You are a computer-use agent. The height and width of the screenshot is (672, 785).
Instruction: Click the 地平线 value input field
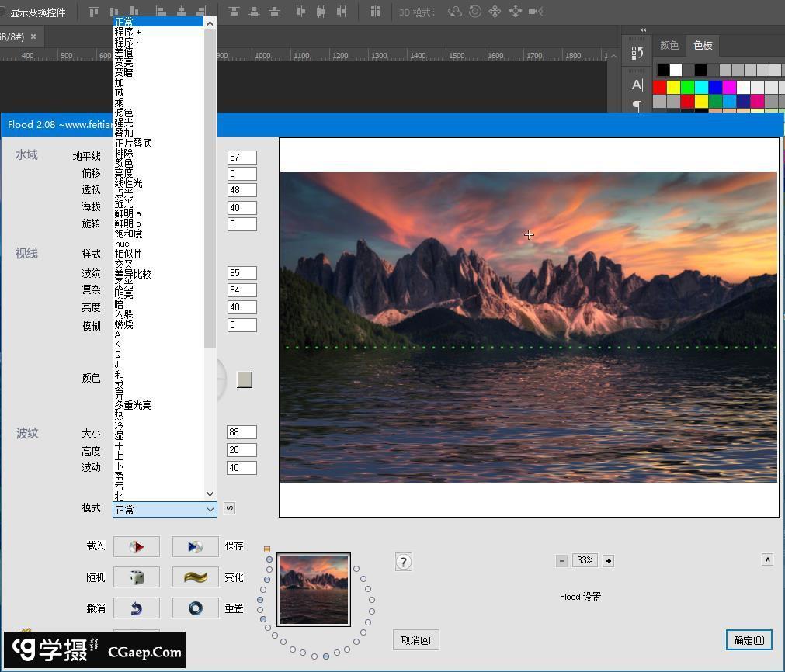click(241, 157)
